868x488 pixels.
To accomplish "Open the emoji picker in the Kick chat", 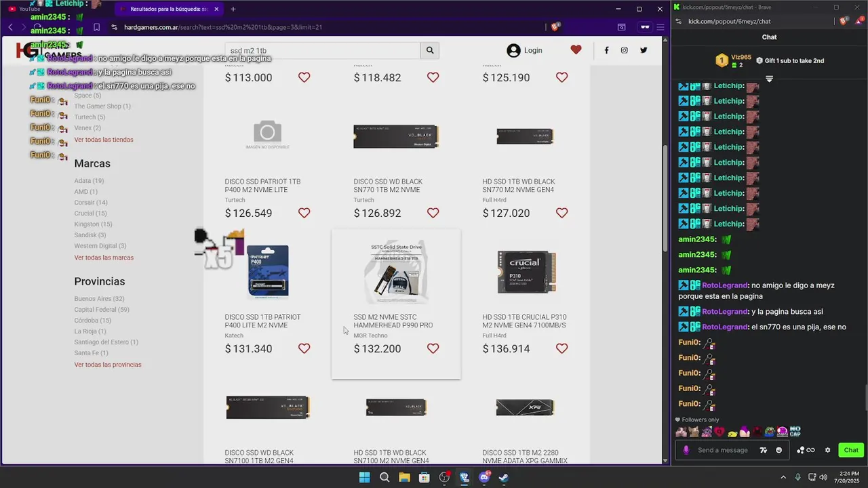I will pos(778,450).
